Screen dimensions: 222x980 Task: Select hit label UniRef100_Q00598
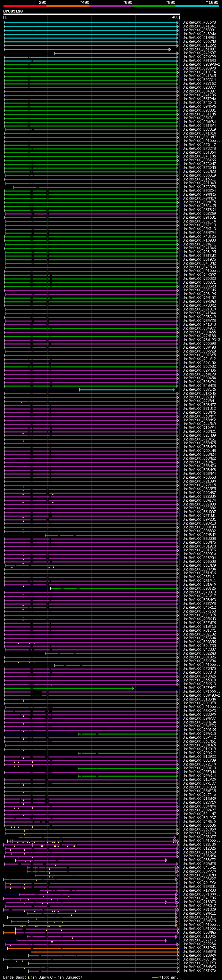[199, 343]
